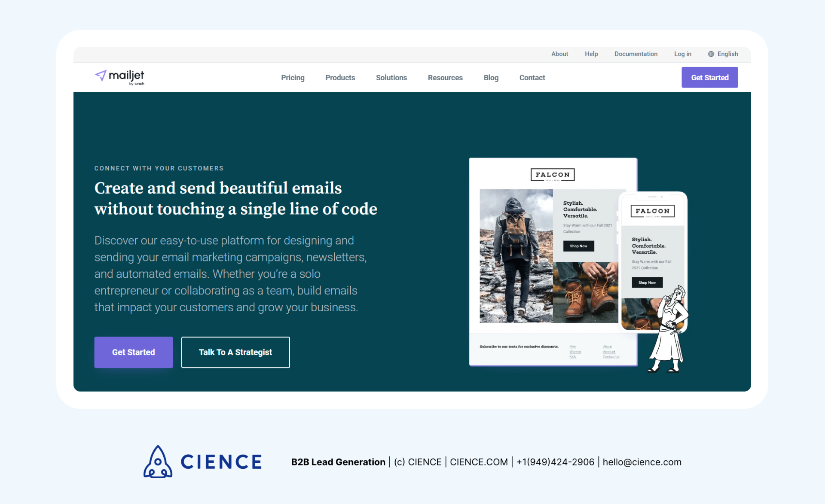The image size is (825, 504).
Task: Expand the Products dropdown menu
Action: coord(340,77)
